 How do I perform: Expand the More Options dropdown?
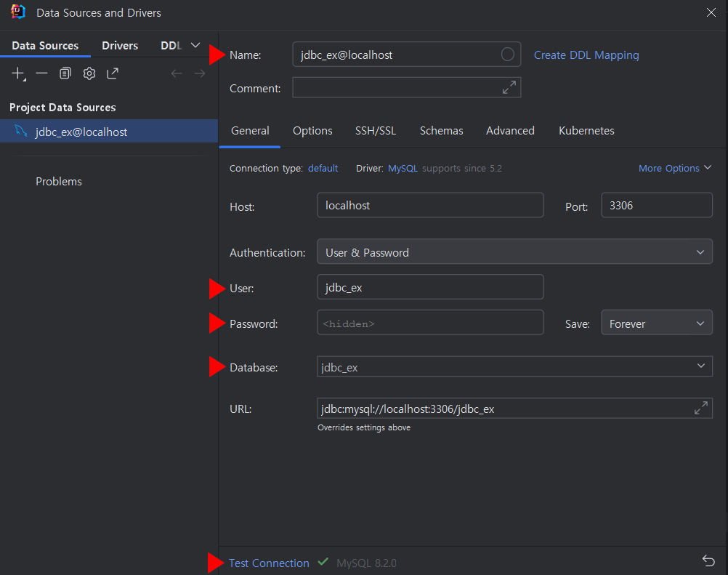tap(675, 168)
